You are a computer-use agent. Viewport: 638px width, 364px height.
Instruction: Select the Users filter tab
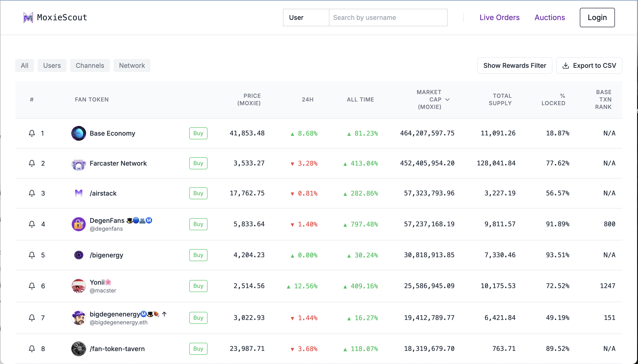coord(52,66)
